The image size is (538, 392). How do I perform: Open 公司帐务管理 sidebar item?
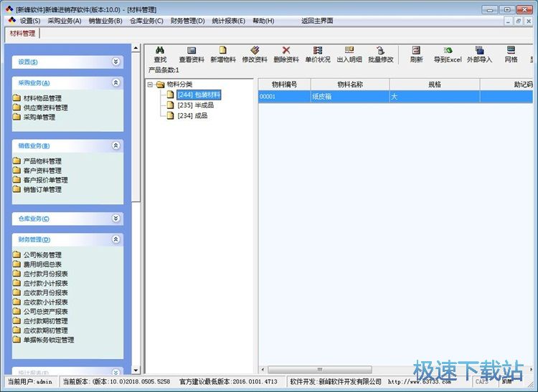[x=37, y=255]
